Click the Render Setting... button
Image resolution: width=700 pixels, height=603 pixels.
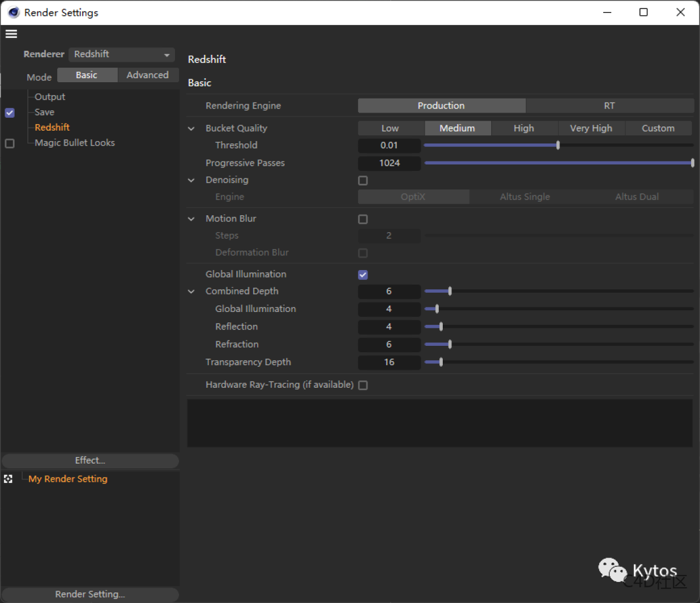(x=90, y=594)
